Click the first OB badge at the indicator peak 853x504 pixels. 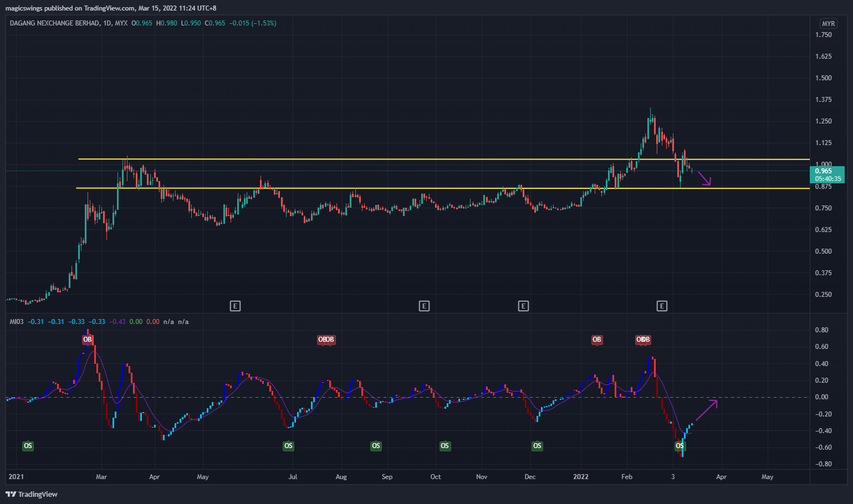click(x=87, y=340)
